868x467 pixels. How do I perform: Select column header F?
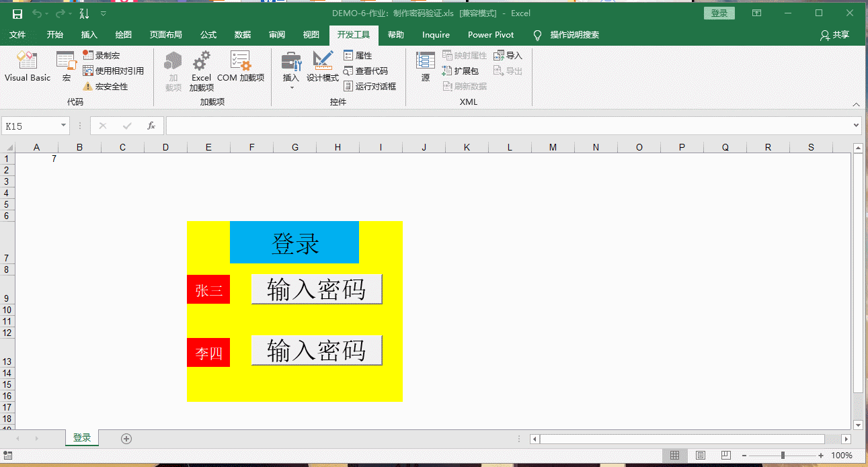click(x=251, y=147)
